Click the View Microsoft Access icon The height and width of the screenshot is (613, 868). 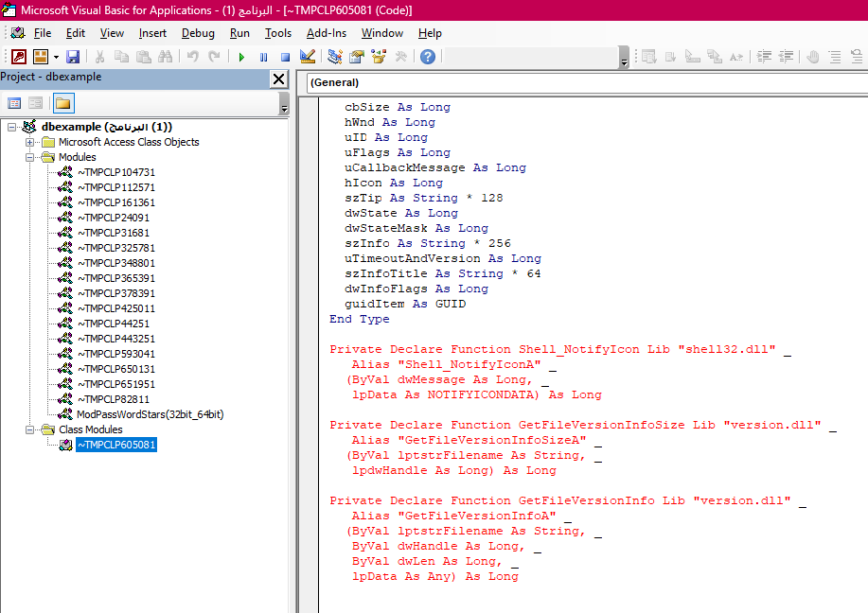[x=19, y=57]
